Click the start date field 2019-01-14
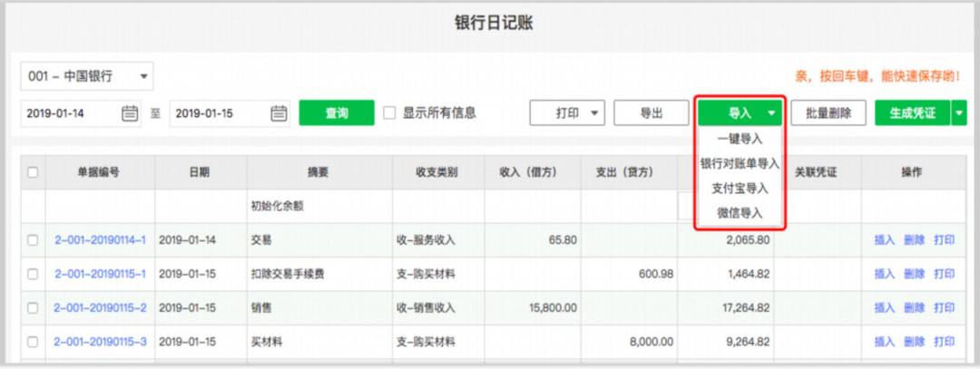Screen dimensions: 980x369 click(x=81, y=113)
